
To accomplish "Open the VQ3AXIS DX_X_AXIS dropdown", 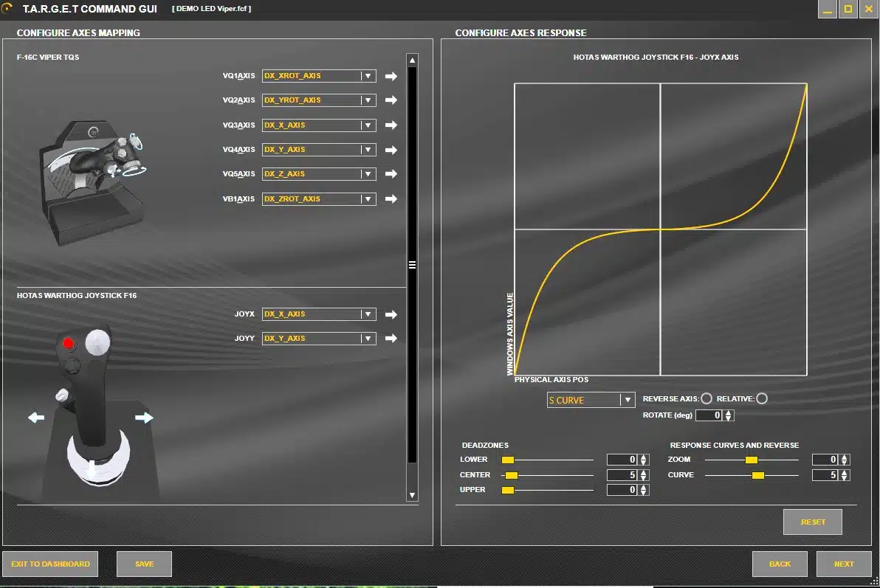I will pos(319,125).
